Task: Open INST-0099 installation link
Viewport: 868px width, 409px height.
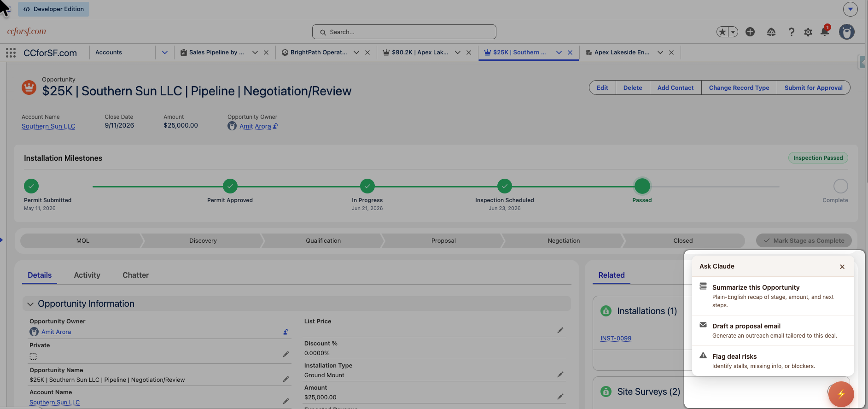Action: coord(616,338)
